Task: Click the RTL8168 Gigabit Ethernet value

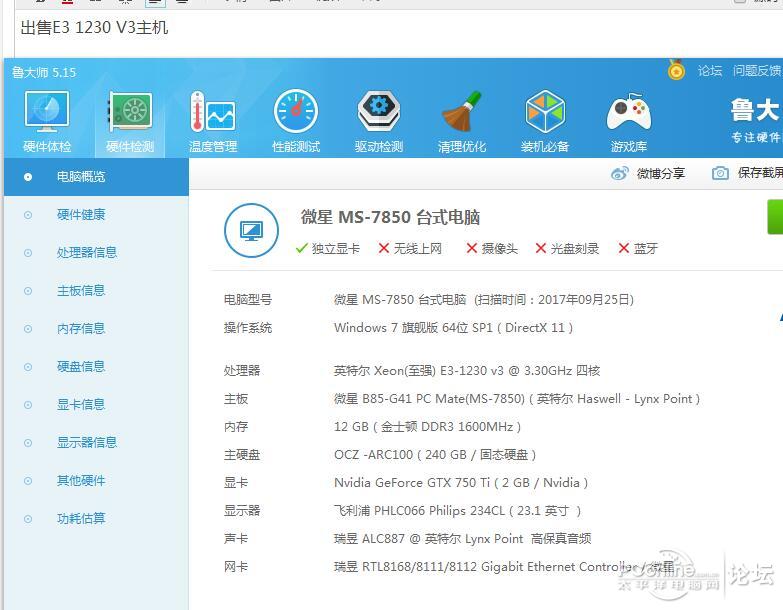Action: (x=504, y=567)
